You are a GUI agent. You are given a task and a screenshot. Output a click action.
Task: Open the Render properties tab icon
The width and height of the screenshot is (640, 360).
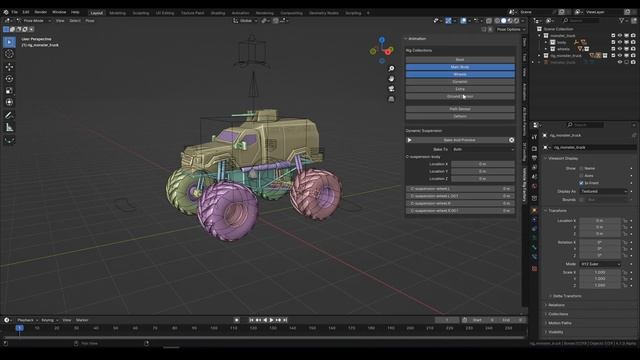click(x=534, y=148)
